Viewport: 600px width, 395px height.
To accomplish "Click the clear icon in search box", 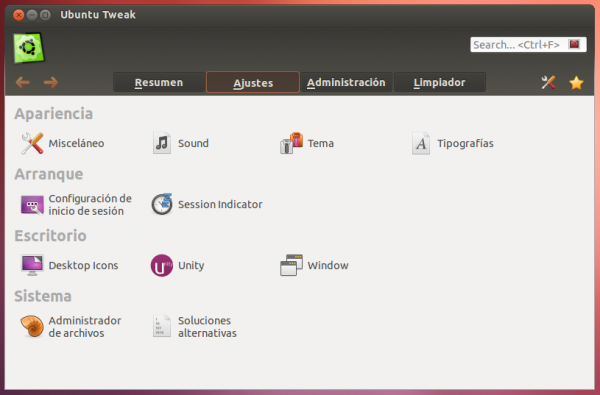I will [574, 44].
